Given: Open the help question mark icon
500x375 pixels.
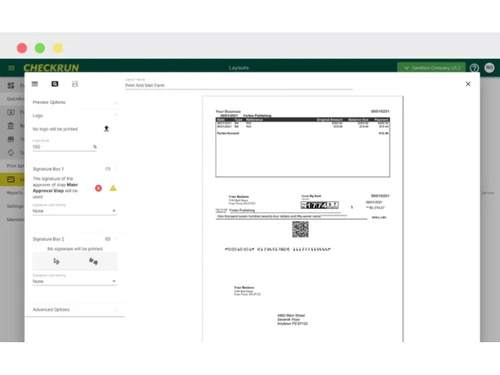Looking at the screenshot, I should click(474, 68).
